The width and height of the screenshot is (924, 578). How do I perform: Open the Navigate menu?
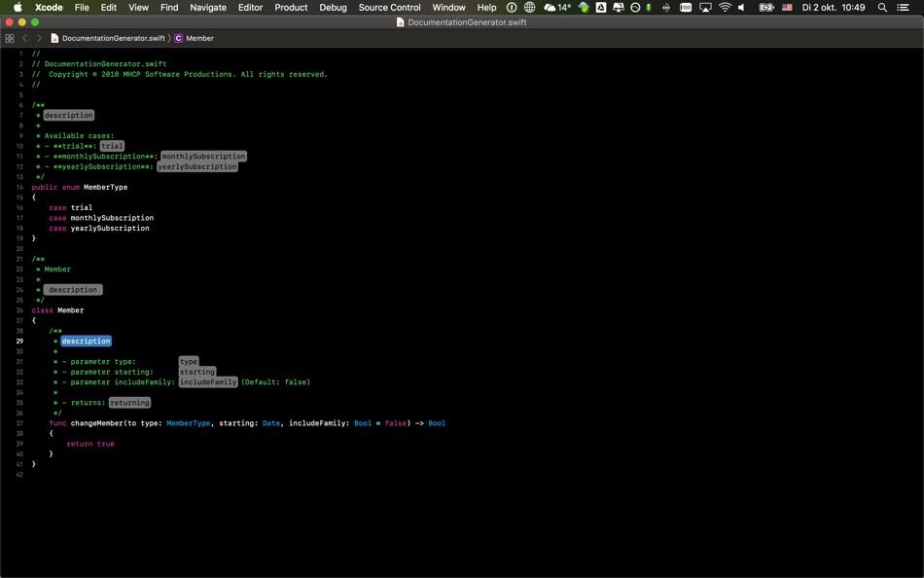tap(208, 7)
